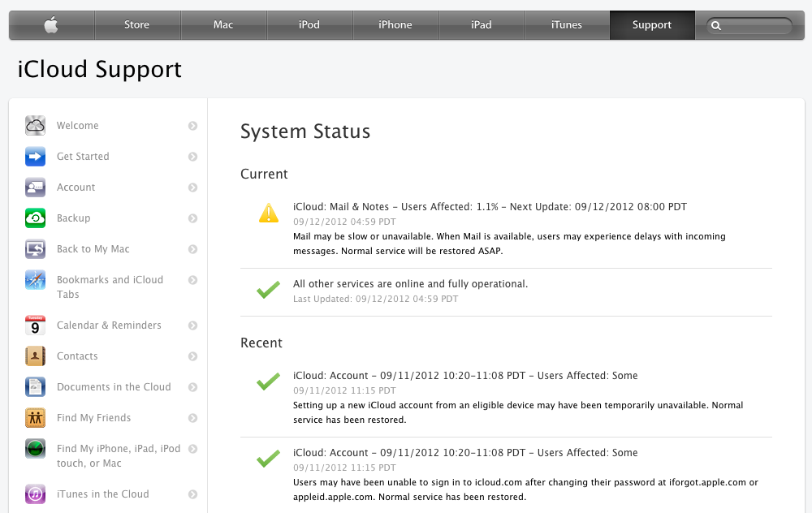The width and height of the screenshot is (812, 513).
Task: Click the Apple logo in navigation bar
Action: pyautogui.click(x=51, y=25)
